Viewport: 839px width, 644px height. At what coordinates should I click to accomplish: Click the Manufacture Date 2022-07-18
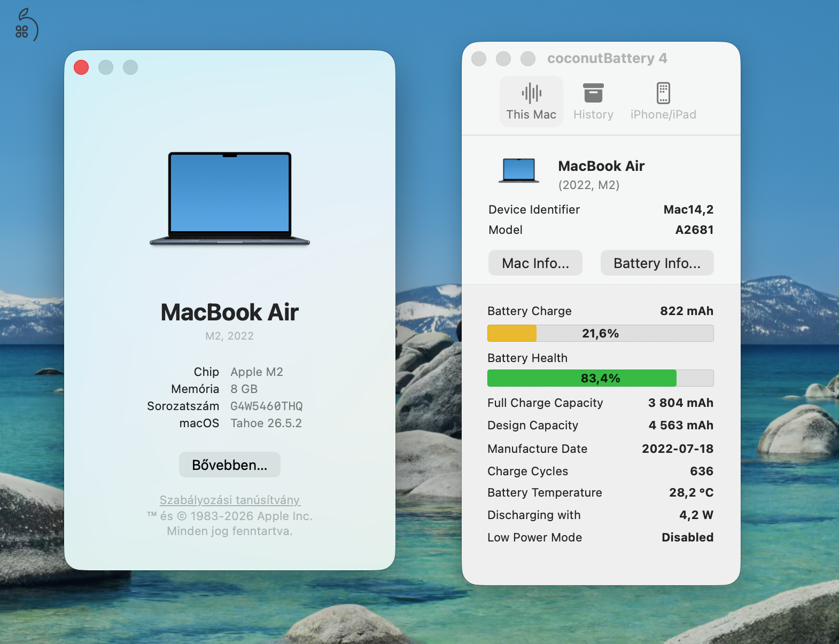click(x=678, y=449)
